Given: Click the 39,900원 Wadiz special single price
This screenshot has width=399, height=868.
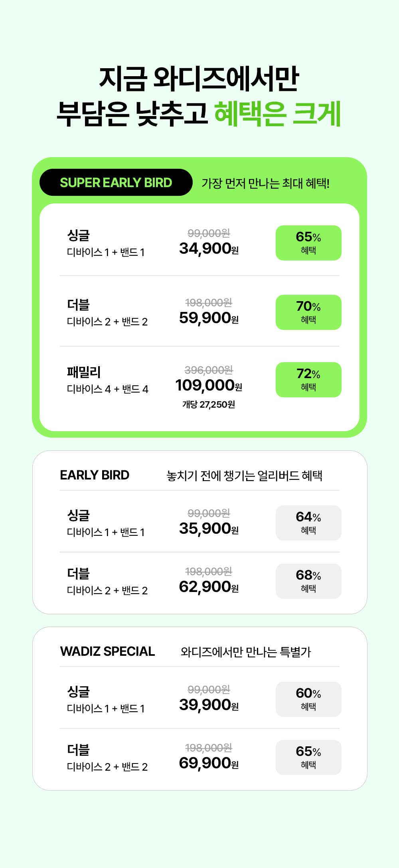Looking at the screenshot, I should (x=209, y=705).
